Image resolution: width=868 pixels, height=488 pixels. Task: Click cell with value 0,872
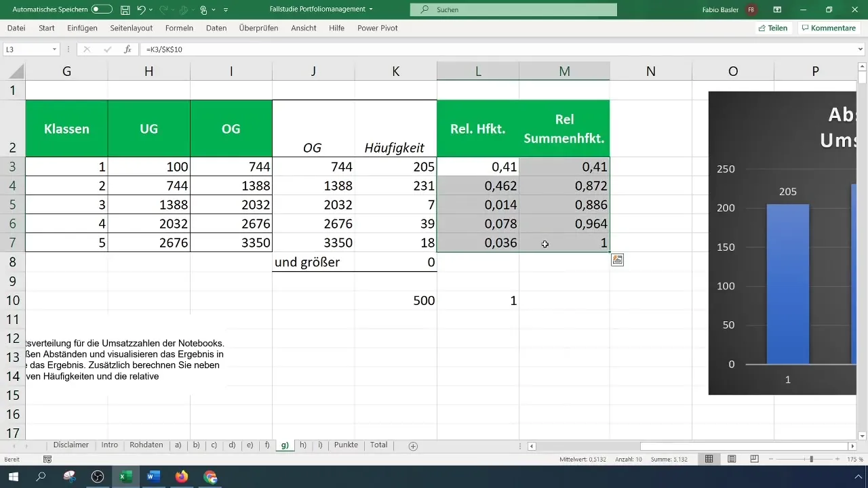(x=564, y=186)
